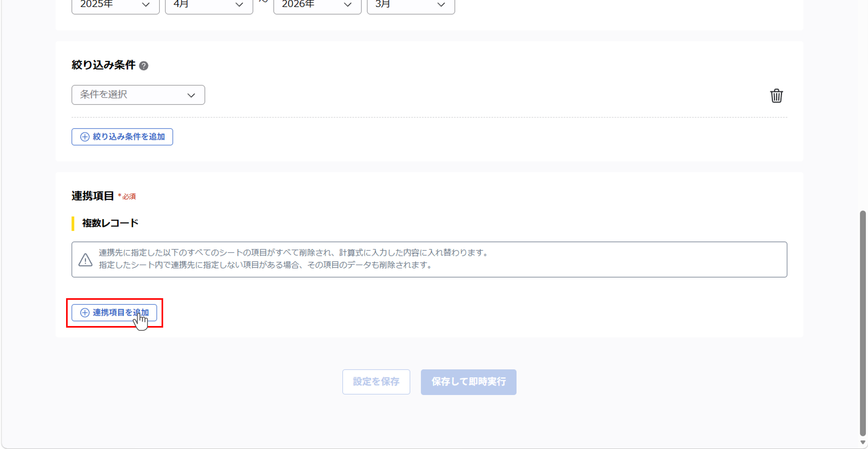This screenshot has width=868, height=449.
Task: Open the 条件を選択 dropdown
Action: pos(138,95)
